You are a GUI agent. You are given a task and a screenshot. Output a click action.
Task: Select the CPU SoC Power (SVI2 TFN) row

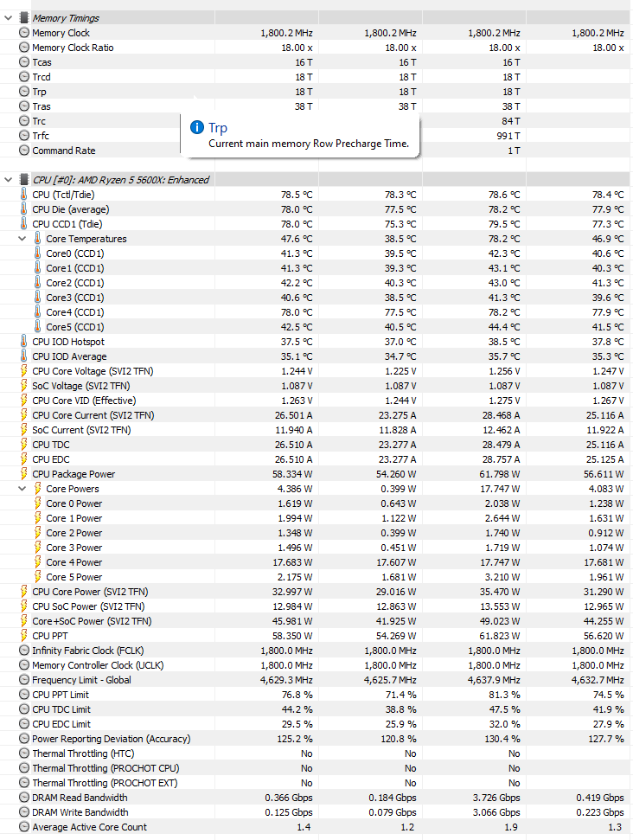click(316, 606)
